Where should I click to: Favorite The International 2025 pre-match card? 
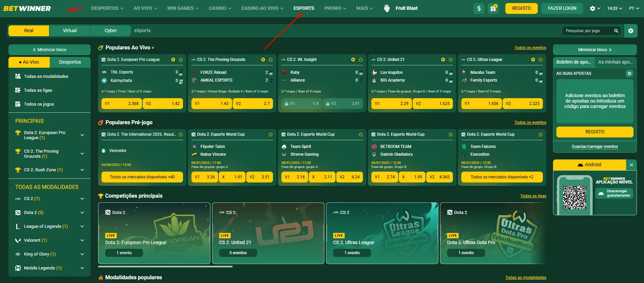click(x=181, y=134)
